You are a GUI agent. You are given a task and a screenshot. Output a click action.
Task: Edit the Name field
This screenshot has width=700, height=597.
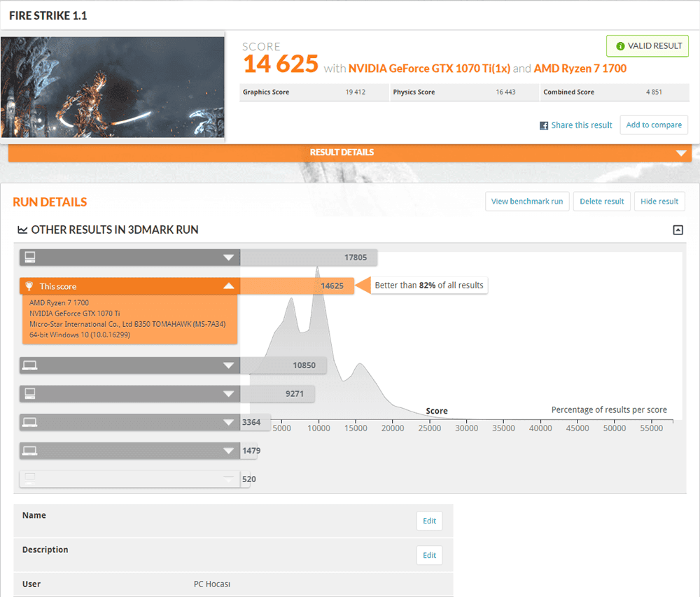pos(429,521)
